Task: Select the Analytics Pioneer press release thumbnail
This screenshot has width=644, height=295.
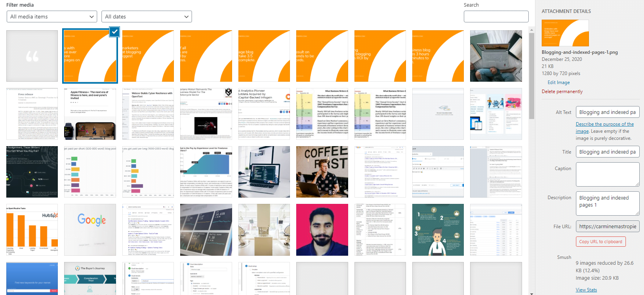Action: click(264, 114)
